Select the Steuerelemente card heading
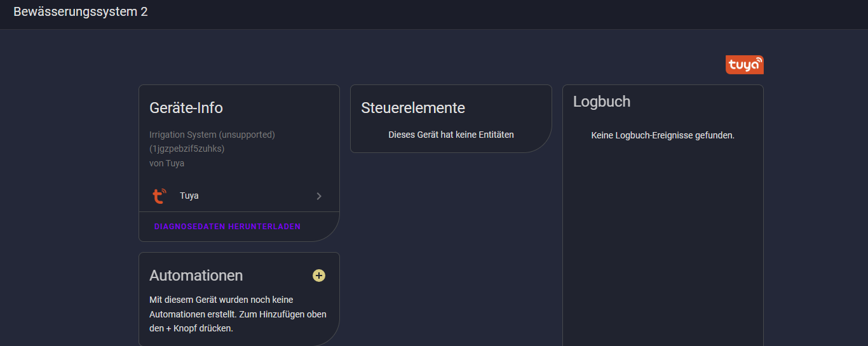 click(x=413, y=108)
